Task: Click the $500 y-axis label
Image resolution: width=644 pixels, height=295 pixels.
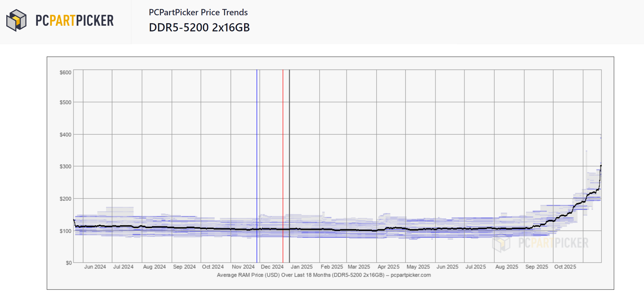Action: 66,102
